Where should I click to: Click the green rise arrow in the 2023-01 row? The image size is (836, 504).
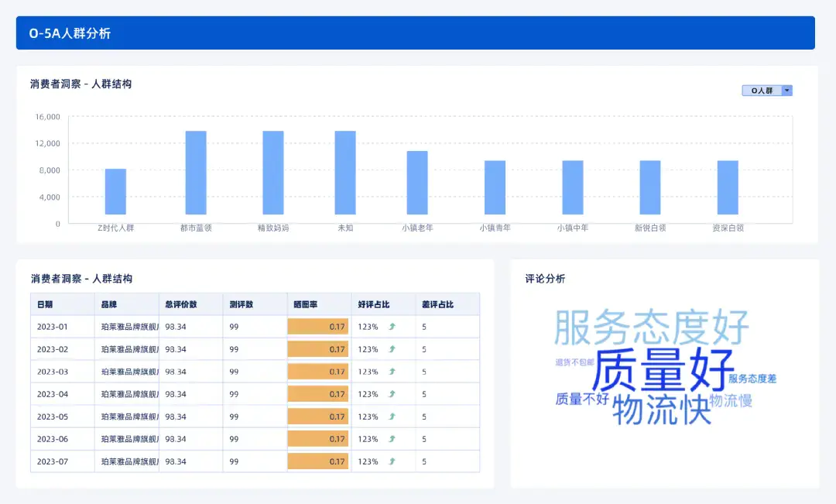point(392,327)
